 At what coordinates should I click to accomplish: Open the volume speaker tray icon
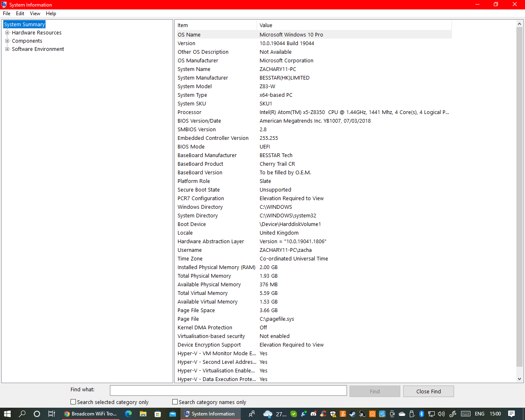(x=441, y=414)
